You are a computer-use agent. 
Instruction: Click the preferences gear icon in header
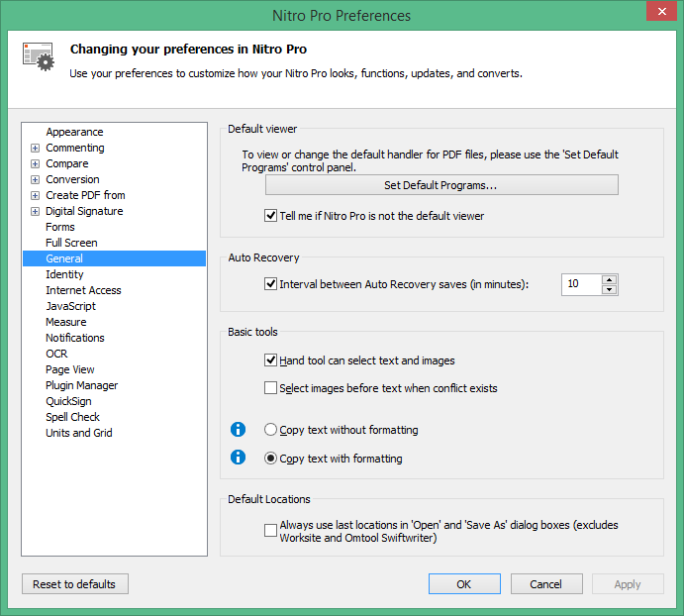pyautogui.click(x=39, y=56)
